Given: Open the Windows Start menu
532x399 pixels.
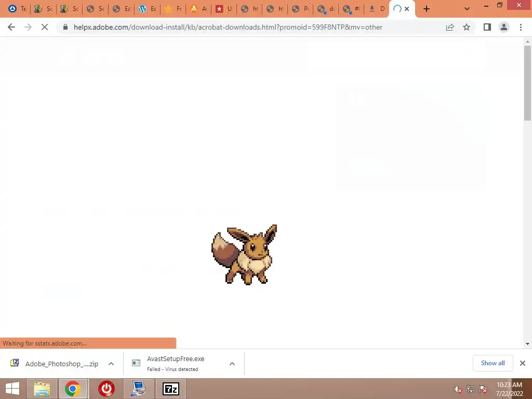Looking at the screenshot, I should point(12,389).
